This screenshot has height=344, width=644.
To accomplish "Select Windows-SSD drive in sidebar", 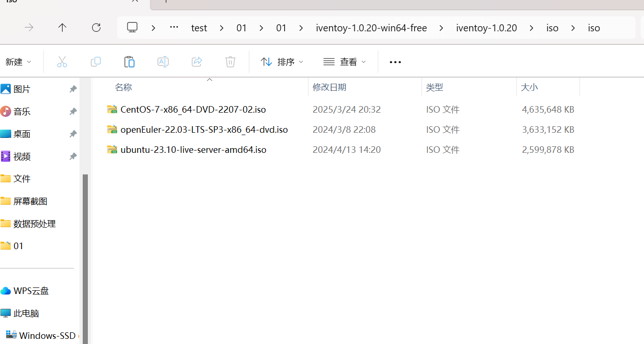I will pos(47,336).
